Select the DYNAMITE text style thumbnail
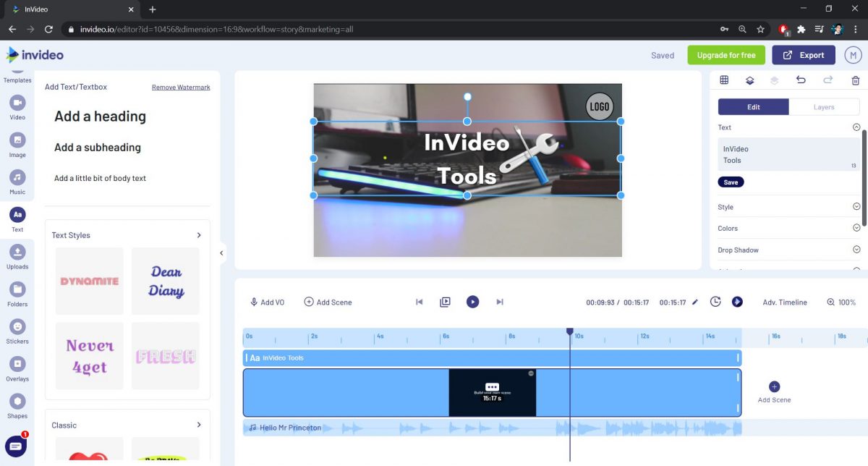This screenshot has height=466, width=868. (x=89, y=280)
